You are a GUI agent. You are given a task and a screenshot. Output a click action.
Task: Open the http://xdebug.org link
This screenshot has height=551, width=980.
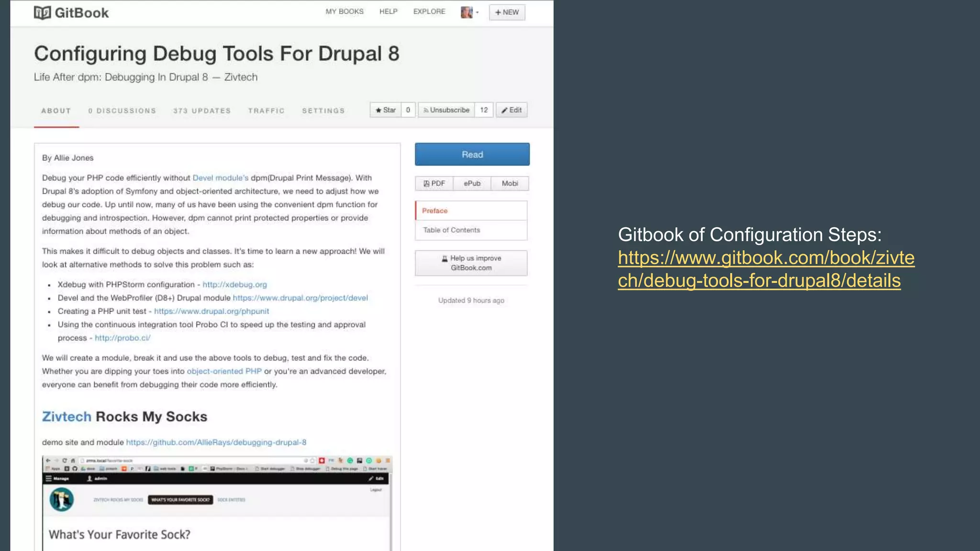pyautogui.click(x=234, y=285)
